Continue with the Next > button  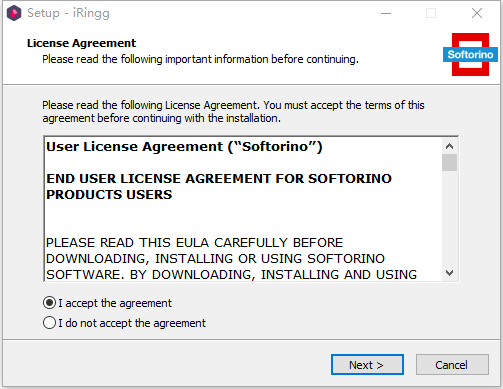[367, 365]
